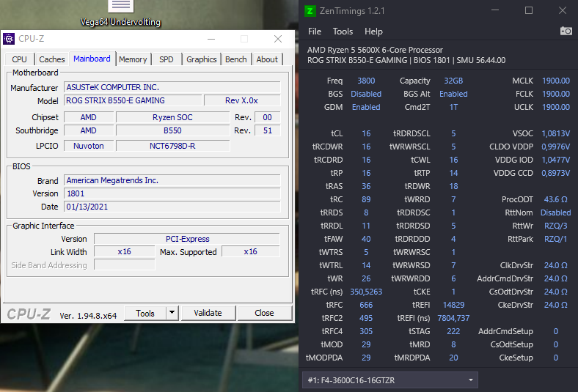Screen dimensions: 578x392
Task: Click the VDDG CCD value 0,8973V
Action: (x=556, y=173)
